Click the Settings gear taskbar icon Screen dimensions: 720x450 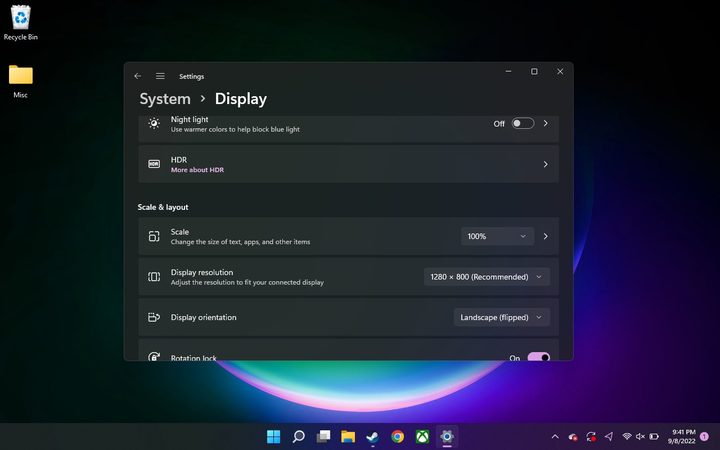(447, 436)
